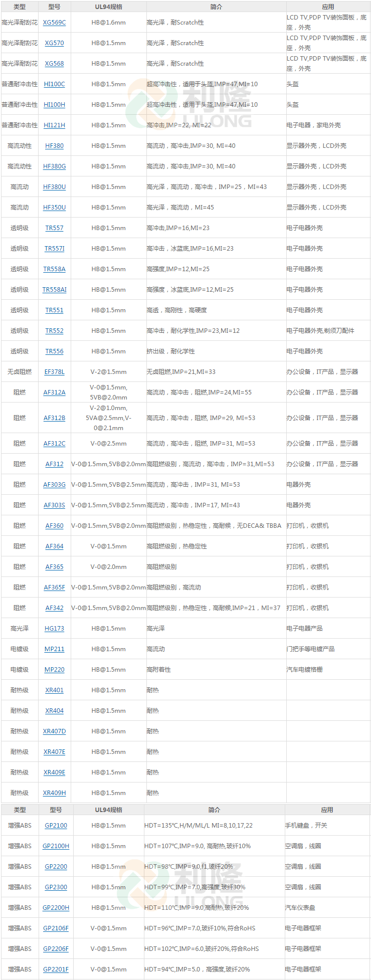Open the AF365F model link
This screenshot has height=980, width=371.
pyautogui.click(x=54, y=587)
